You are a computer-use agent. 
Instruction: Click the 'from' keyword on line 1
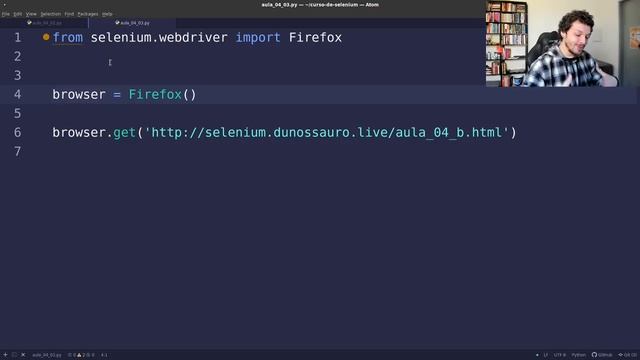[68, 38]
